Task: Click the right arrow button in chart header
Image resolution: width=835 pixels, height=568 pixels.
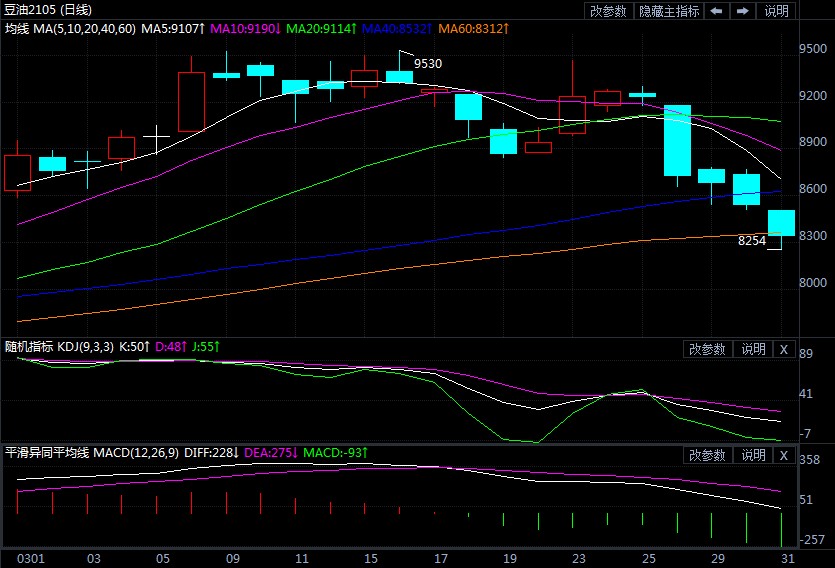Action: coord(742,11)
